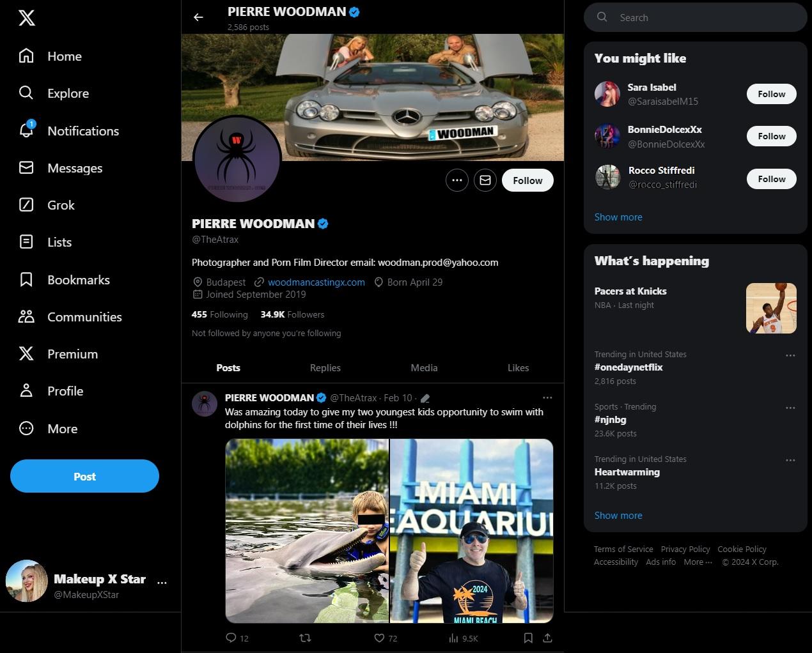
Task: Open profile more options ellipsis menu
Action: coord(457,180)
